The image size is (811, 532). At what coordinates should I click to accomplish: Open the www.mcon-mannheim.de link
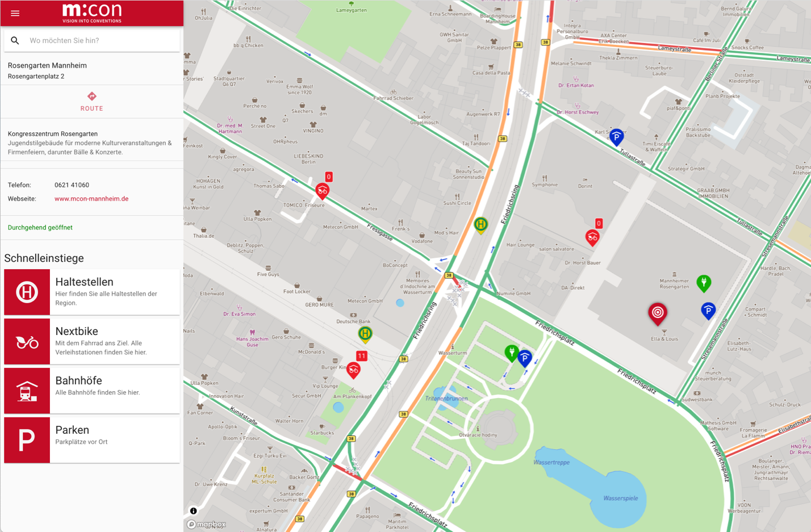coord(91,199)
